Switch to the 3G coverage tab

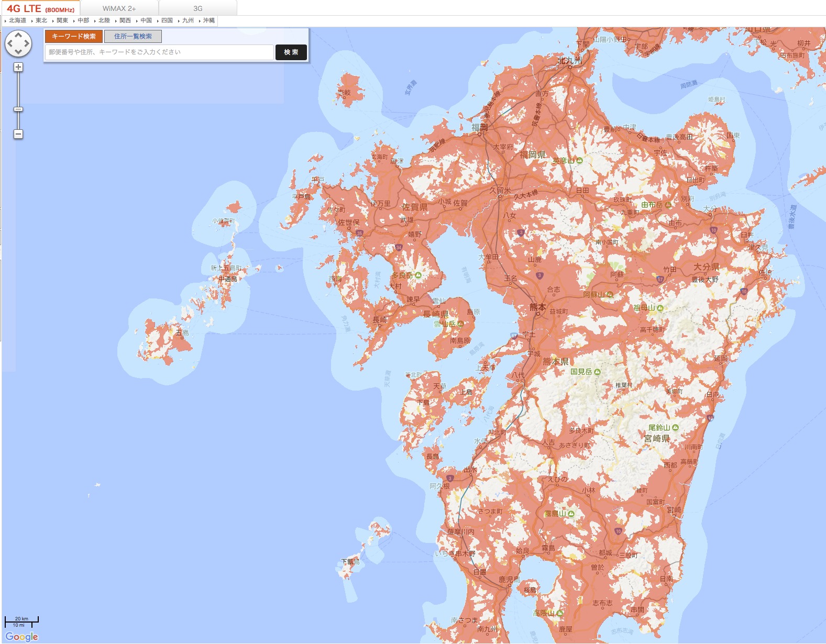point(197,8)
